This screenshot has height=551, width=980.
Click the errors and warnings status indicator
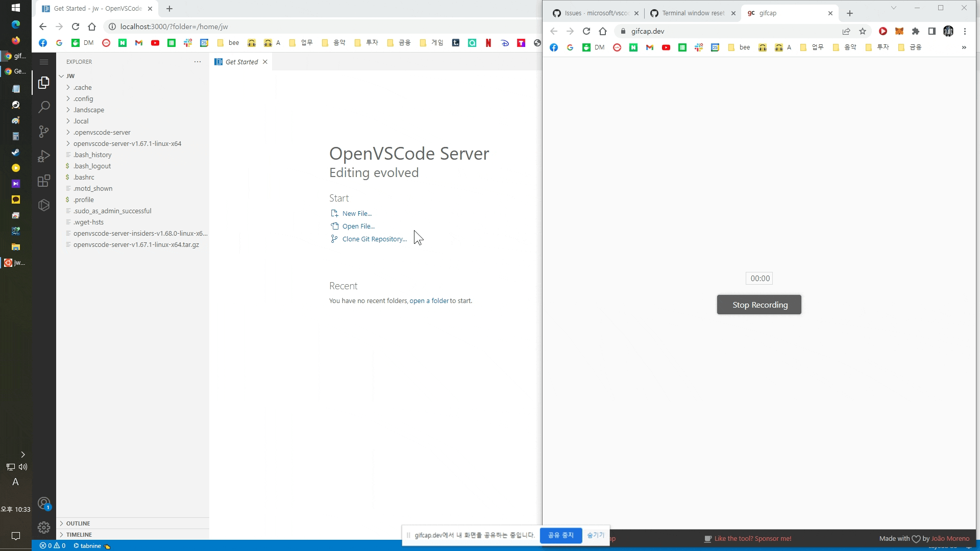(53, 545)
